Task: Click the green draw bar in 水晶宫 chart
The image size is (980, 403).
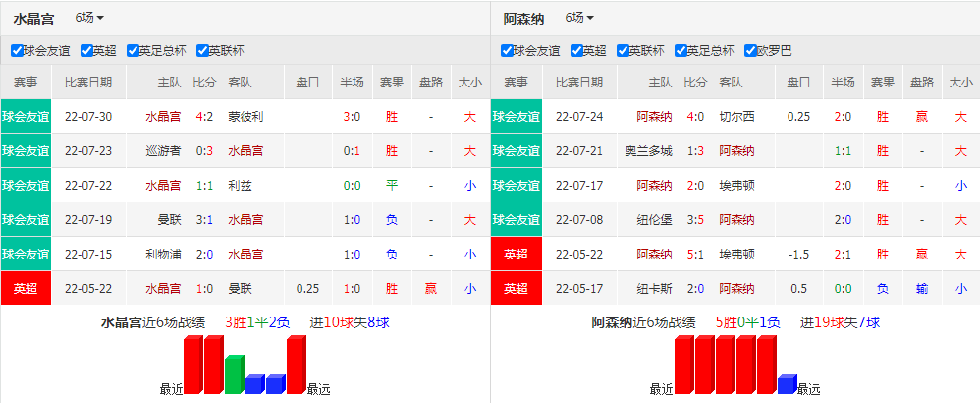Action: tap(235, 374)
